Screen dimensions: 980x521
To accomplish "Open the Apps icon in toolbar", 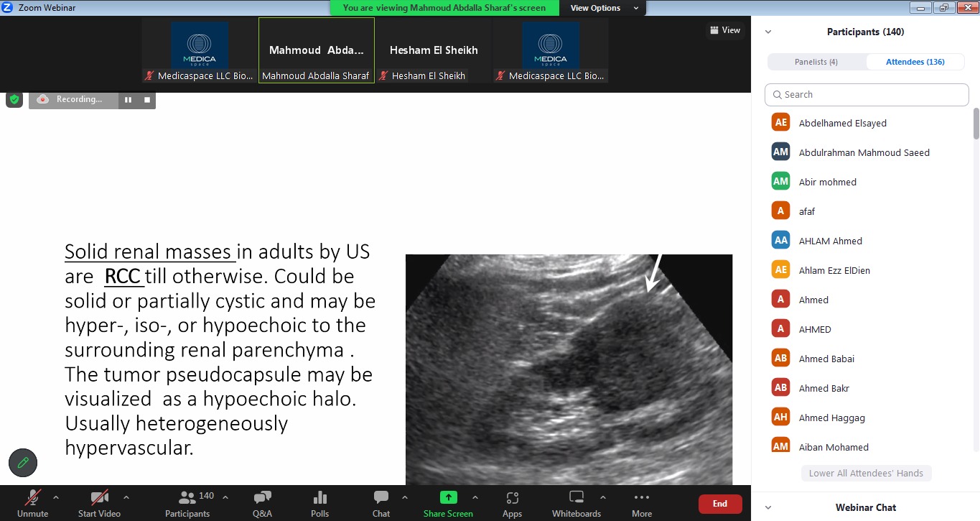I will (x=512, y=503).
